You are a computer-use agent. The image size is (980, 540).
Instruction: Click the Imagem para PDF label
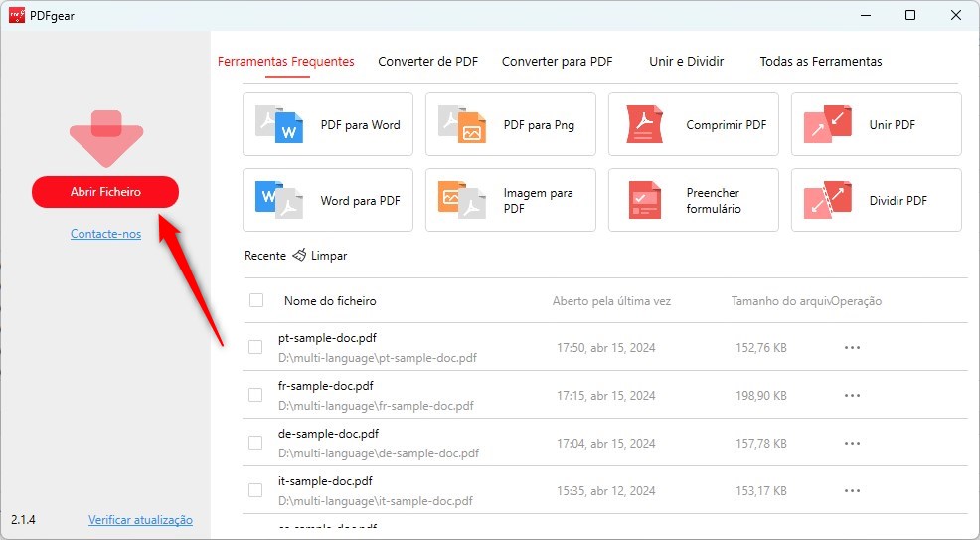coord(538,201)
